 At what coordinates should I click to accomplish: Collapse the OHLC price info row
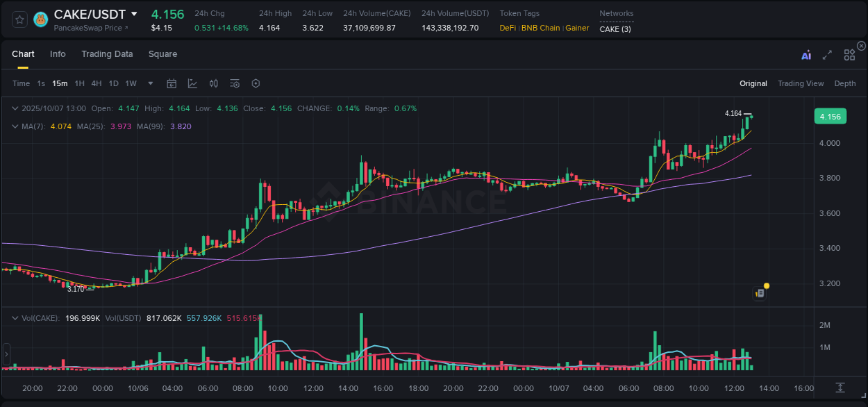click(15, 108)
